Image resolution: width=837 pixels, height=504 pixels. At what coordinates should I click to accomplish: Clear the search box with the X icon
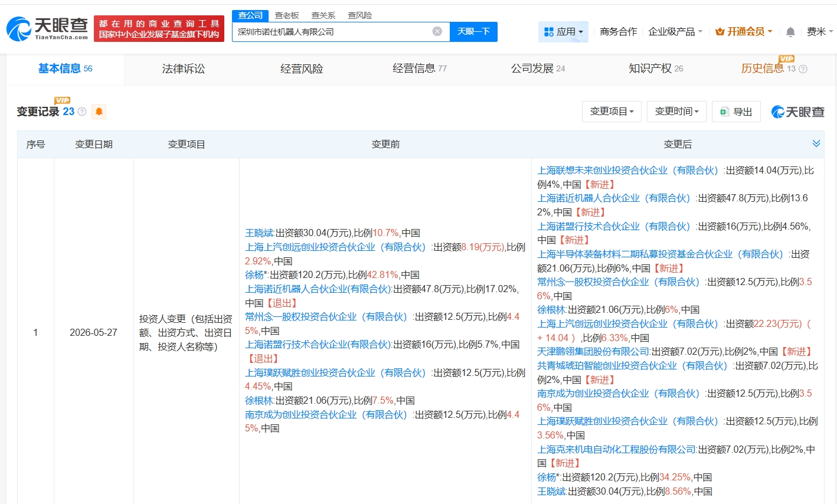(x=437, y=31)
